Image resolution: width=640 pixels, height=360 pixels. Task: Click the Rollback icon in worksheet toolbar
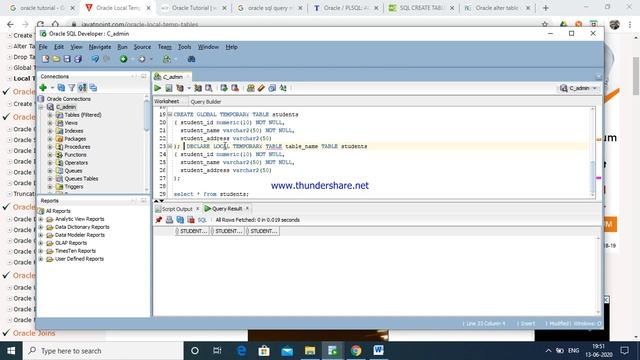coord(235,88)
